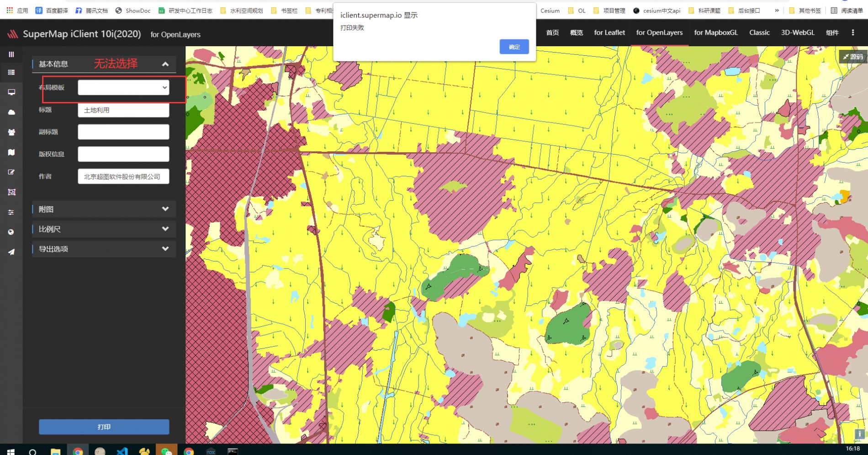Click the paper plane icon in sidebar

point(11,252)
